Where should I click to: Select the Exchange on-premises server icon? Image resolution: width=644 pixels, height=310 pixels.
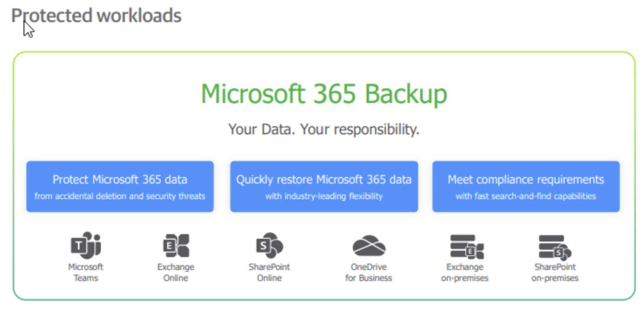tap(466, 247)
